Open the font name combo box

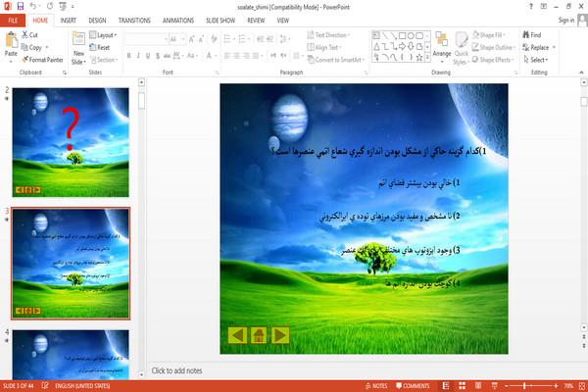pyautogui.click(x=146, y=38)
